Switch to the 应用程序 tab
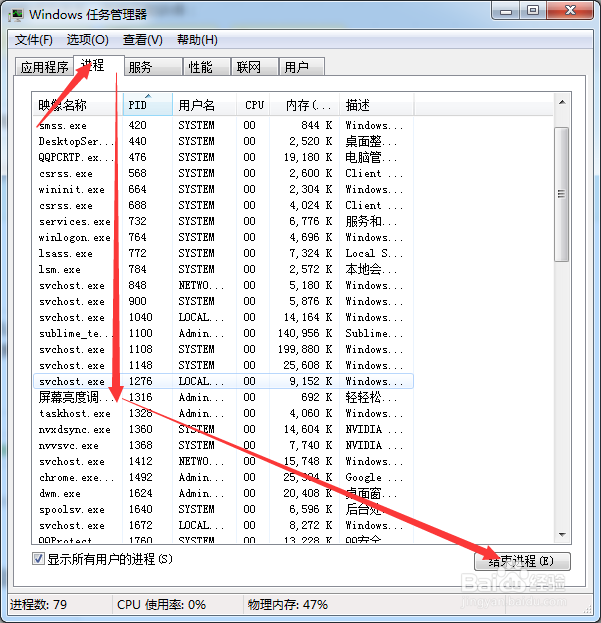This screenshot has height=623, width=601. 44,67
